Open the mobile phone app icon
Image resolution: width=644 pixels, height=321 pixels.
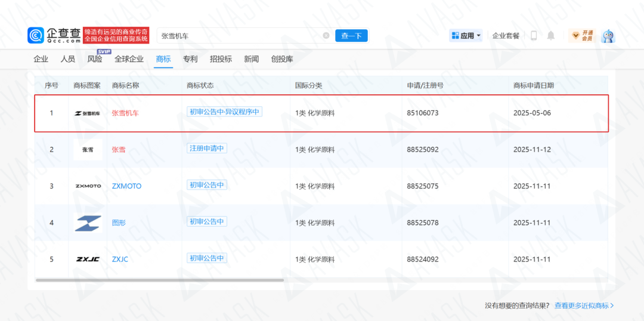coord(534,36)
